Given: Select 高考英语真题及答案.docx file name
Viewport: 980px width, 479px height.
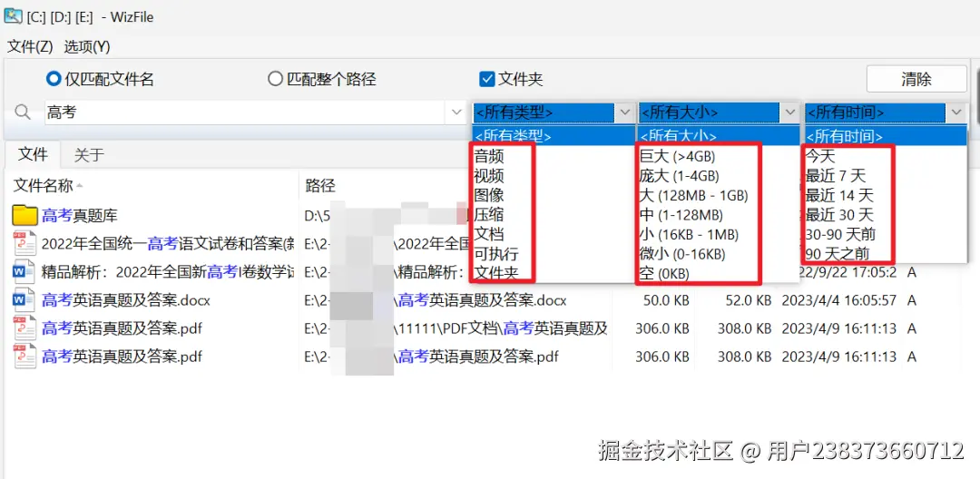Looking at the screenshot, I should (125, 300).
